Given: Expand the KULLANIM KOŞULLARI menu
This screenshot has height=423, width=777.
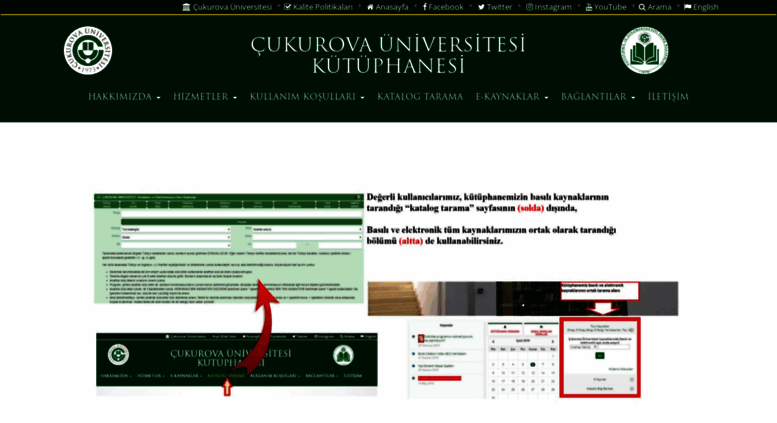Looking at the screenshot, I should pyautogui.click(x=307, y=97).
